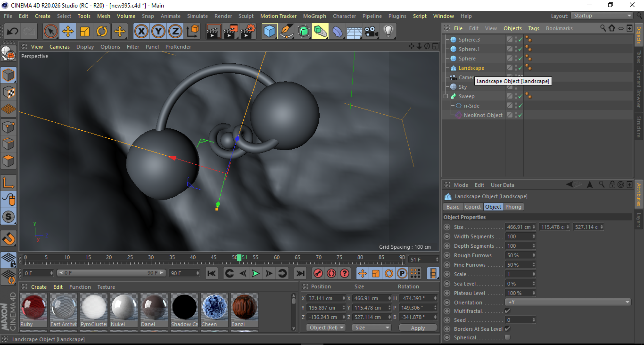Open Object Manager Tags menu
This screenshot has height=345, width=644.
pos(534,28)
